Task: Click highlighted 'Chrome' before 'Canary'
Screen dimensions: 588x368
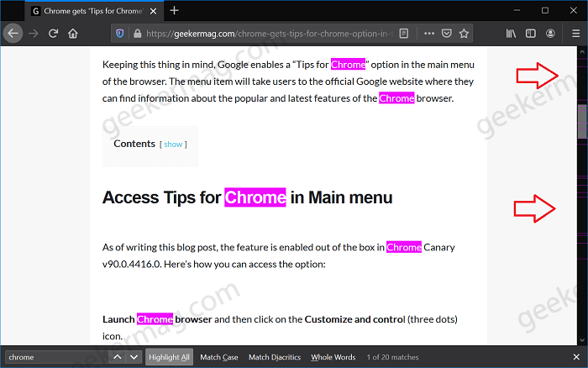Action: (404, 247)
